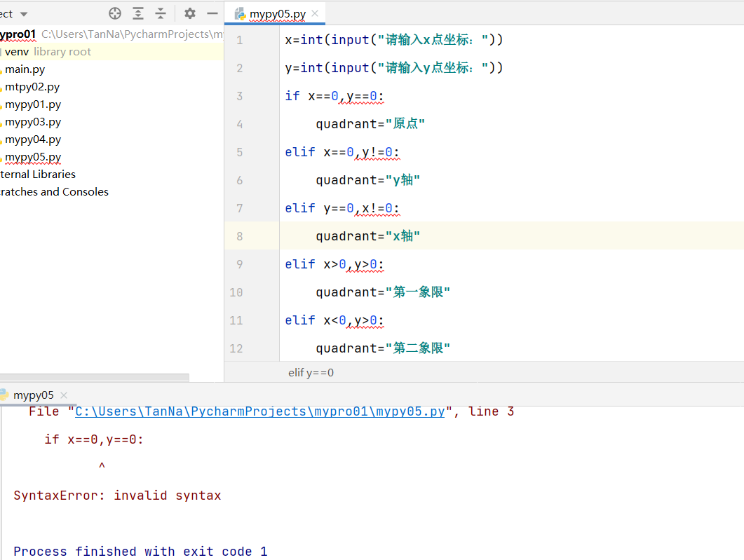Open mypy03.py in project tree

pos(33,122)
